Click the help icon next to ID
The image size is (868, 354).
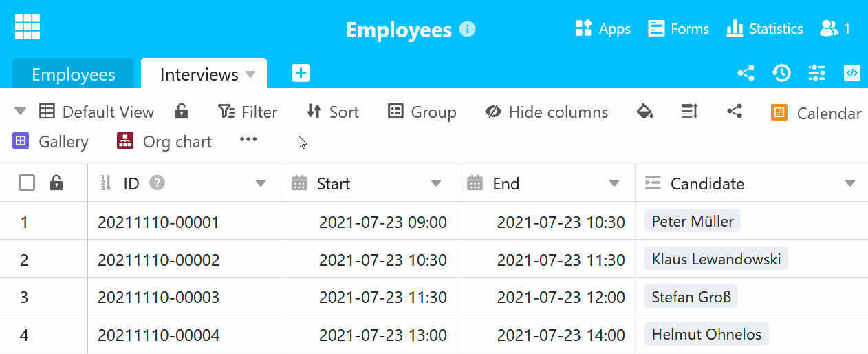158,183
